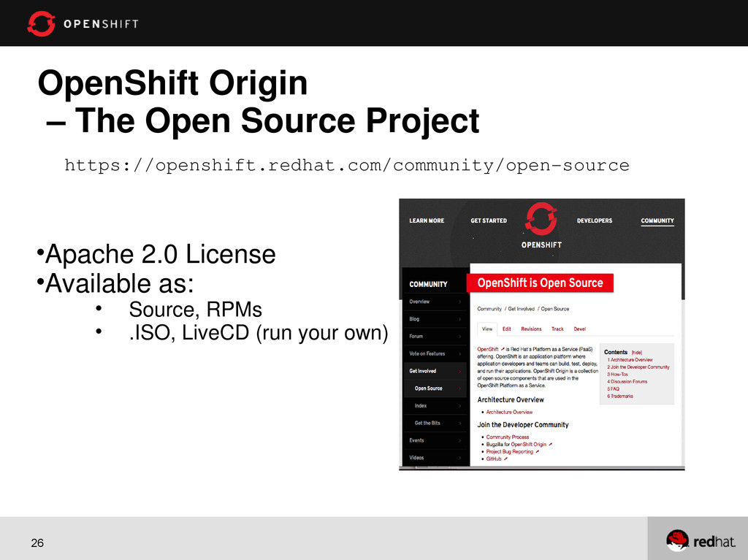
Task: Follow the red OpenShift link in the intro paragraph
Action: [488, 349]
